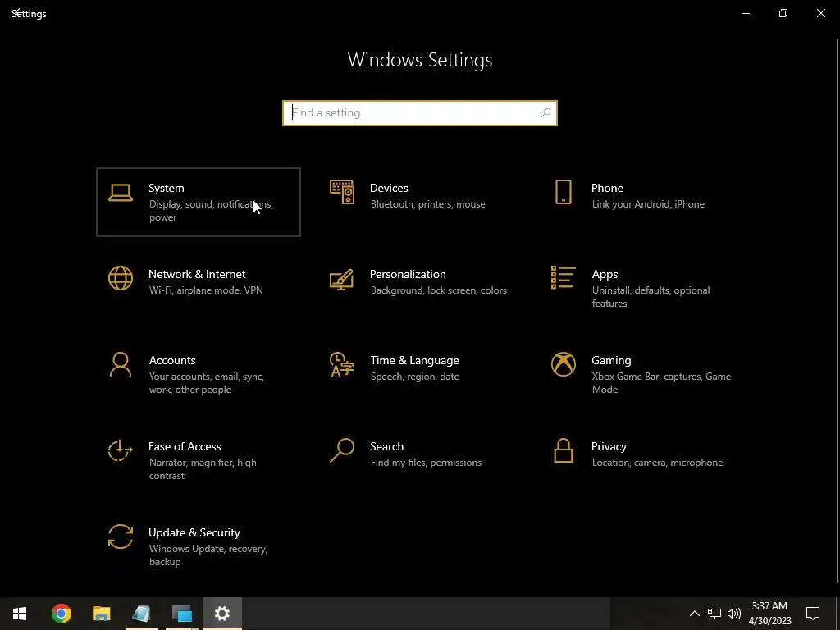Open the System laptop icon
Screen dimensions: 840x630
pos(121,193)
